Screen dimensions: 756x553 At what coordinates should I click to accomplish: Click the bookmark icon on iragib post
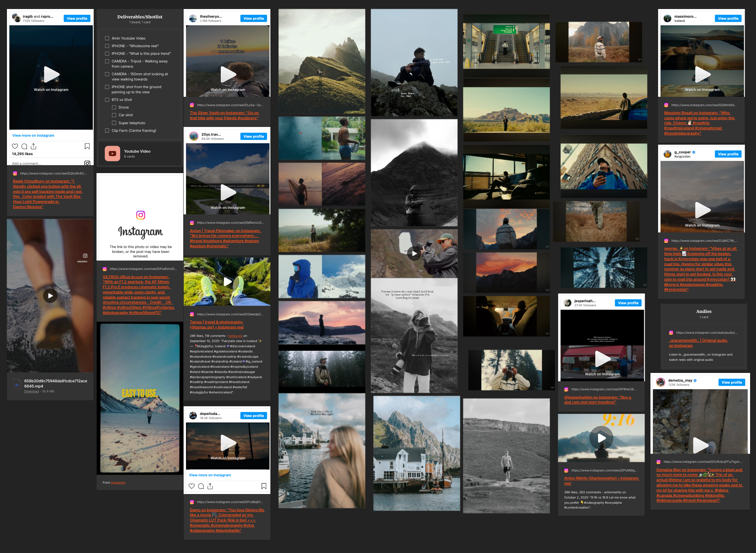point(87,146)
